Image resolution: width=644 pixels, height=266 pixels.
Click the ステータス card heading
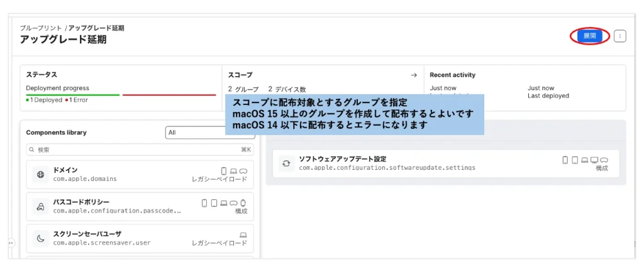click(x=42, y=75)
